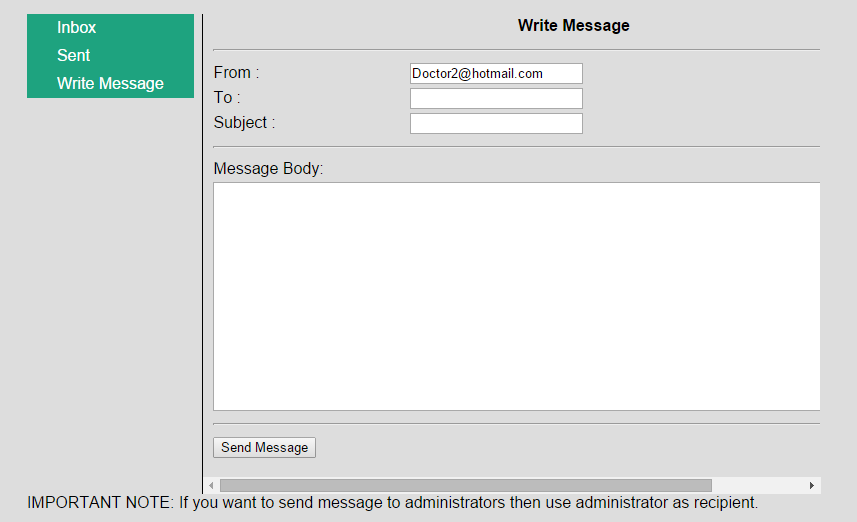Go to the Sent messages link
Screen dimensions: 857x522
point(73,55)
